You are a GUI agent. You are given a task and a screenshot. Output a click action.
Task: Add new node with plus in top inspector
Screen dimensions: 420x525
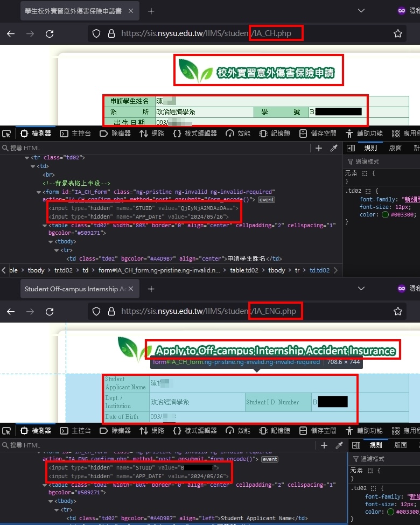click(x=319, y=148)
